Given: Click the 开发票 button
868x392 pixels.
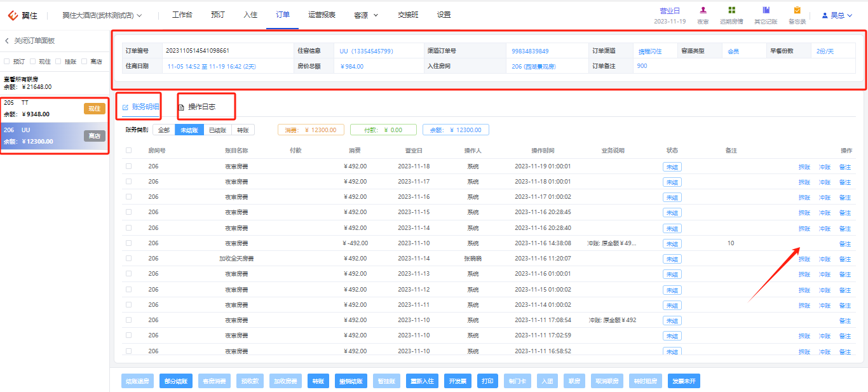Looking at the screenshot, I should [458, 381].
